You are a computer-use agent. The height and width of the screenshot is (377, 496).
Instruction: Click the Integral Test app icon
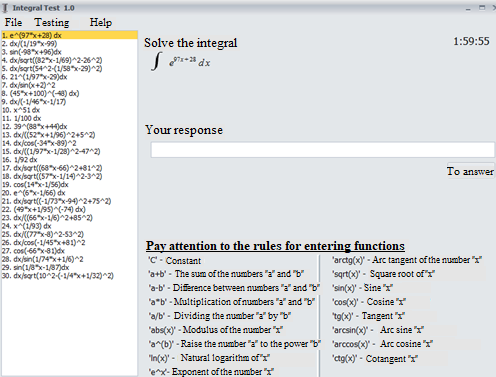pos(5,8)
